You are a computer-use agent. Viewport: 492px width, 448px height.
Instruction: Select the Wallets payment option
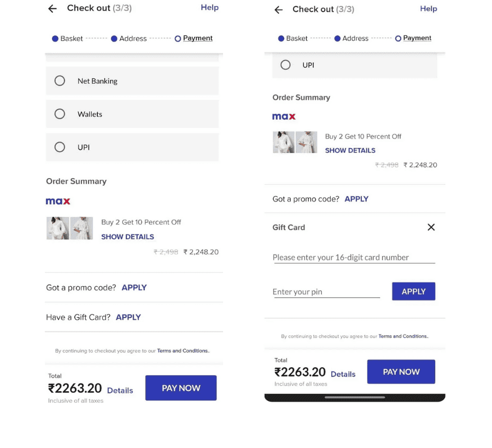132,114
